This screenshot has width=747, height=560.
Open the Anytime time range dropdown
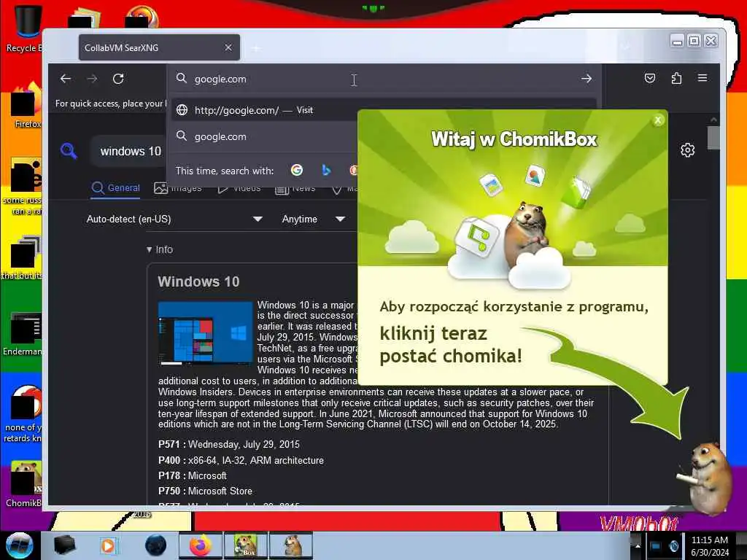tap(313, 219)
